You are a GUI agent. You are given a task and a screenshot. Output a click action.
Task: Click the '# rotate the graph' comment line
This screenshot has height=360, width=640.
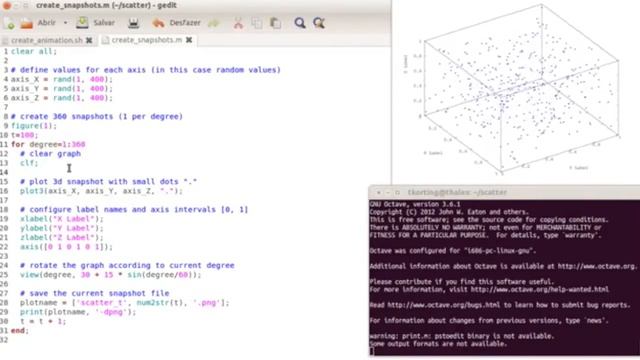coord(127,265)
